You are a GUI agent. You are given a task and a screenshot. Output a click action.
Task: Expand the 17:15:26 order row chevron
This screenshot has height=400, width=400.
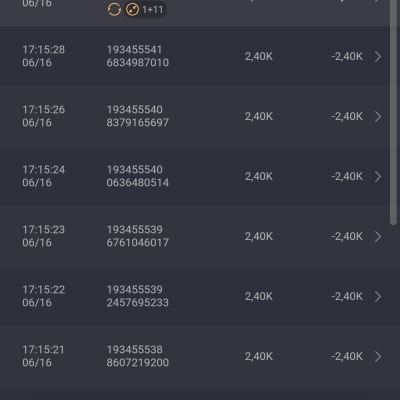[378, 117]
